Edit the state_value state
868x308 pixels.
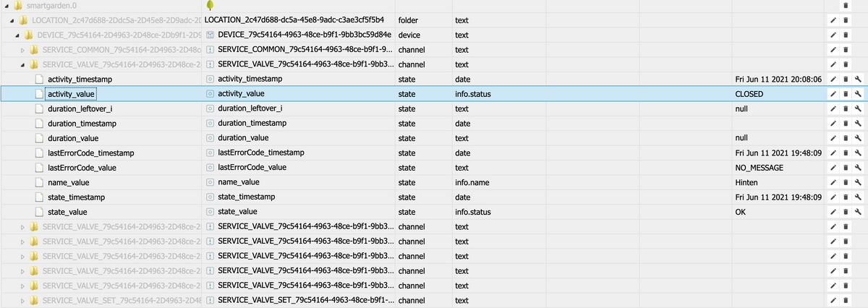tap(833, 212)
